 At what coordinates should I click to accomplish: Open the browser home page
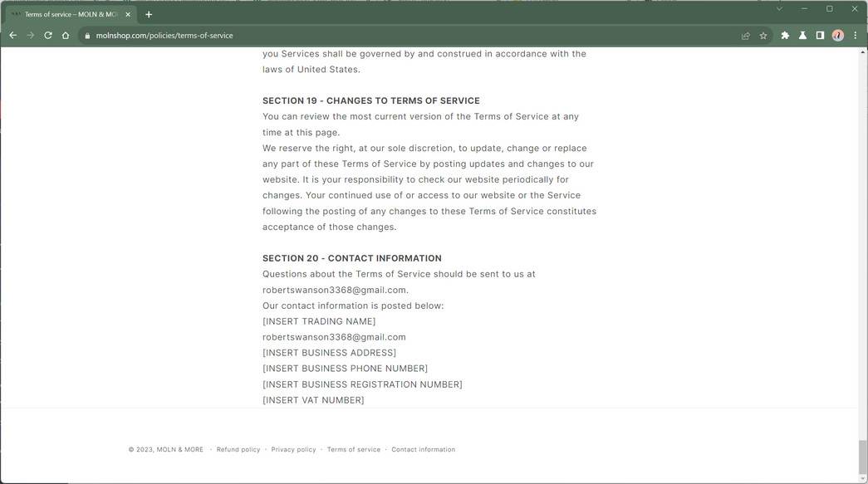coord(66,35)
